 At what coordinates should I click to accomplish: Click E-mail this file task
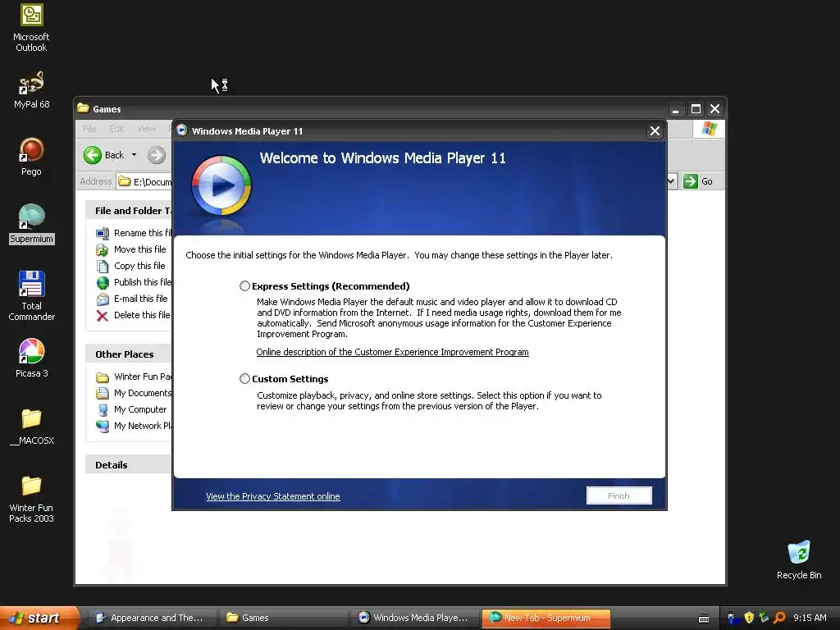click(132, 299)
